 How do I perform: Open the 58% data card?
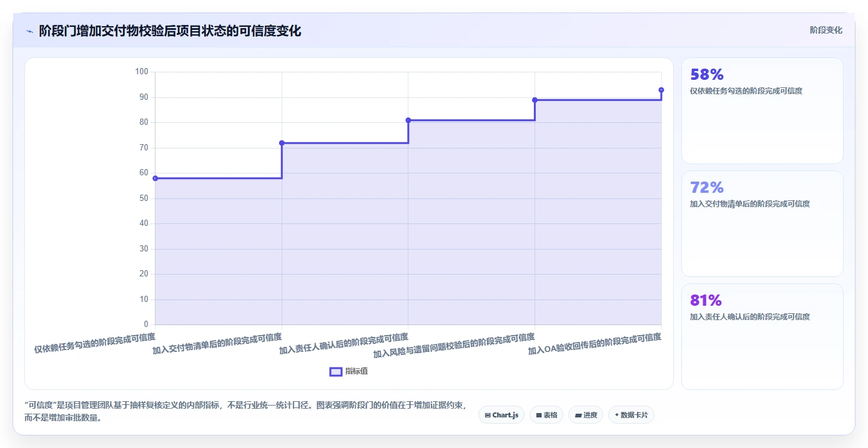coord(762,110)
